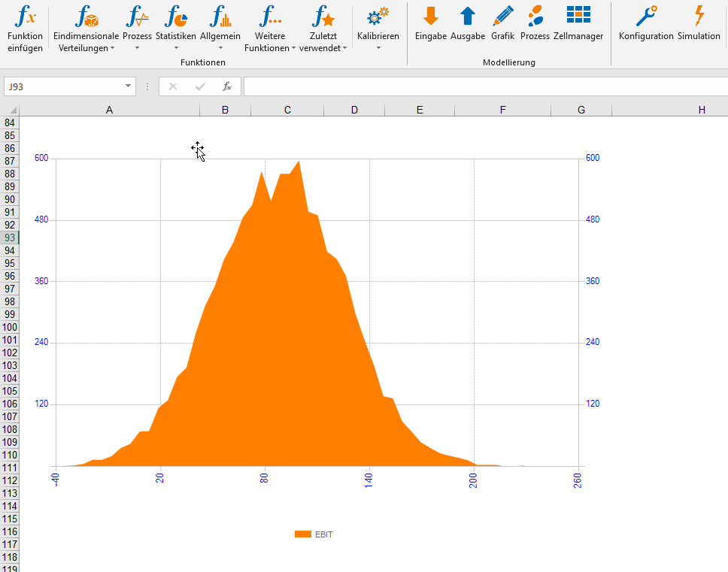Select row 118 header

9,557
